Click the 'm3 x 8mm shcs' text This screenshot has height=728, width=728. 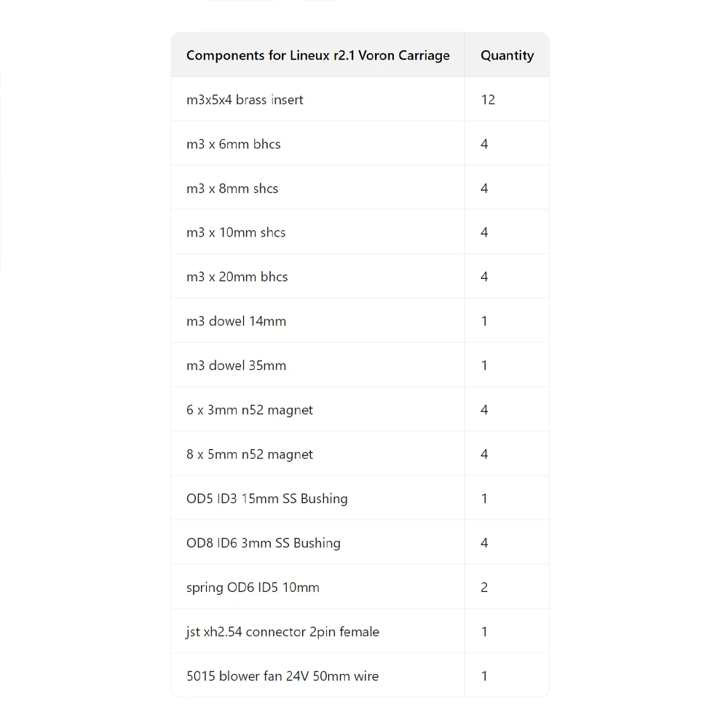232,189
